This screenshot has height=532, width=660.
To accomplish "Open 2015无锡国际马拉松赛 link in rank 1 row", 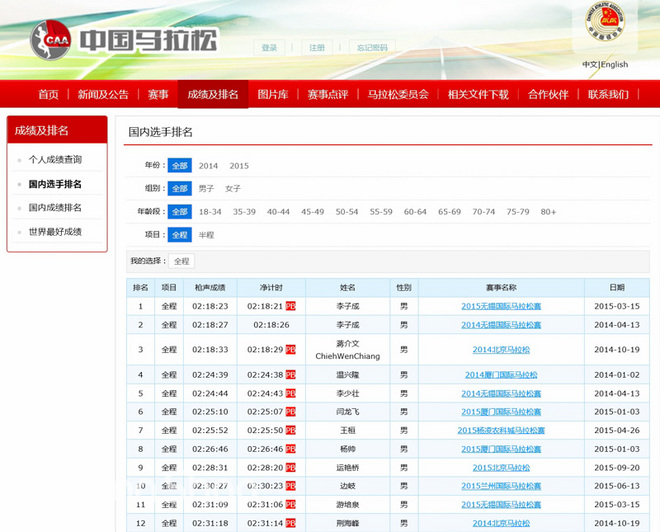I will (501, 306).
